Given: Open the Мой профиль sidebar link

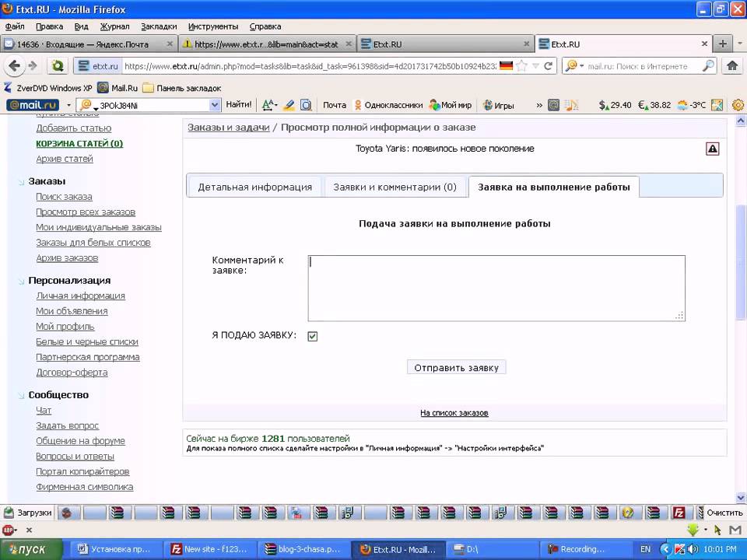Looking at the screenshot, I should (65, 327).
